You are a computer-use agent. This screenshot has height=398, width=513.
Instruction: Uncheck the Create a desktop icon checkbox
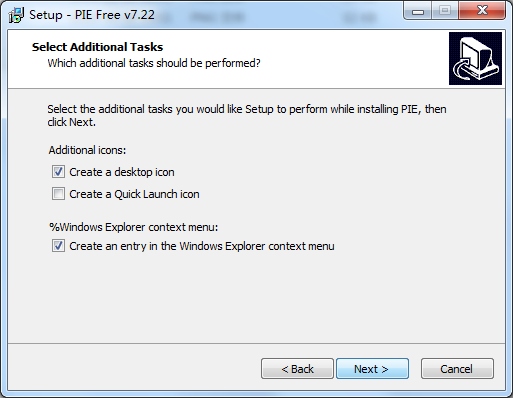(58, 172)
